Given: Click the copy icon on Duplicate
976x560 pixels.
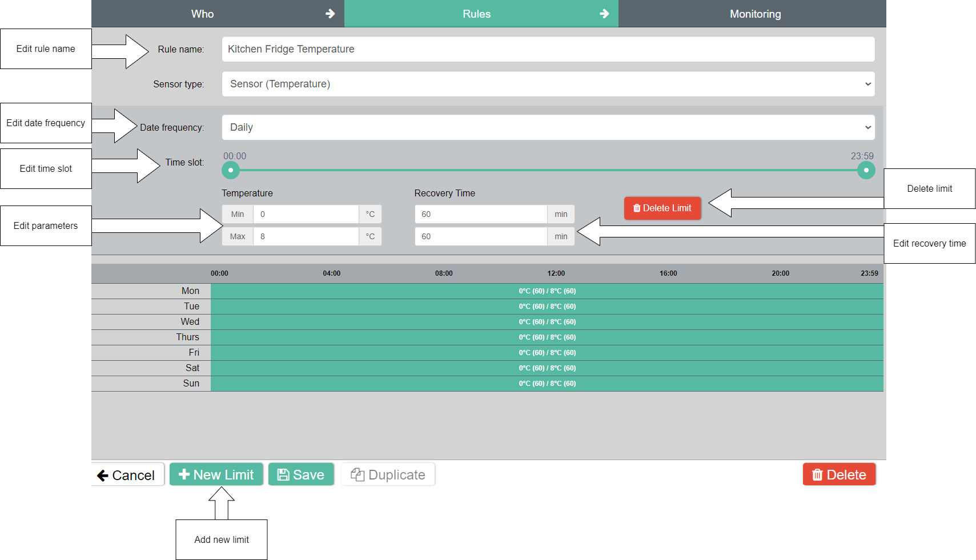Looking at the screenshot, I should click(358, 474).
